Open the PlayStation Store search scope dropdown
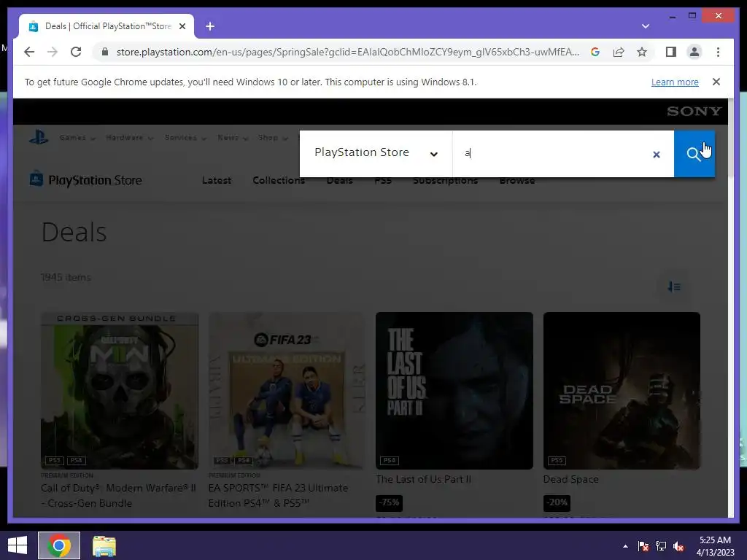The width and height of the screenshot is (747, 560). coord(376,153)
